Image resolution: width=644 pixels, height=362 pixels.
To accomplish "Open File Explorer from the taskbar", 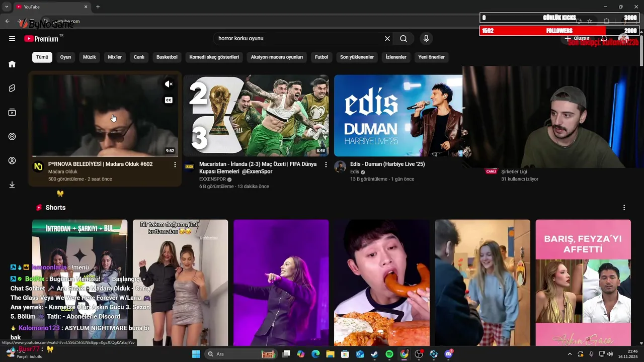I will (330, 354).
